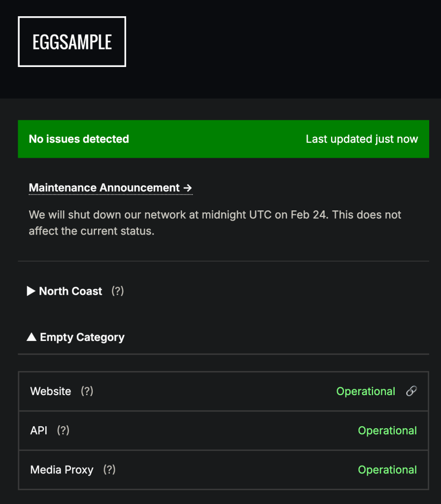Select the Media Proxy service row
This screenshot has width=441, height=504.
[222, 470]
